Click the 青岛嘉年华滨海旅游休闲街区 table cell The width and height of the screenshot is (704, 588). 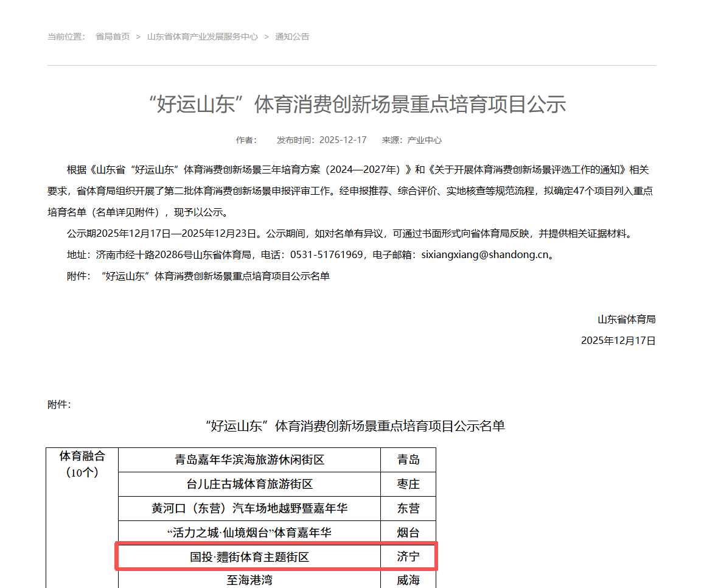click(249, 460)
